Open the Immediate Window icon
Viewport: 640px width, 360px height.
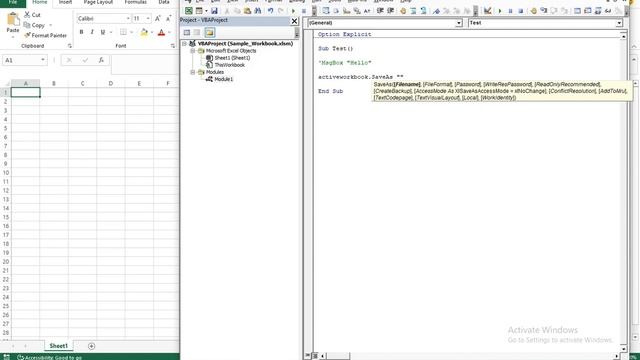(588, 11)
